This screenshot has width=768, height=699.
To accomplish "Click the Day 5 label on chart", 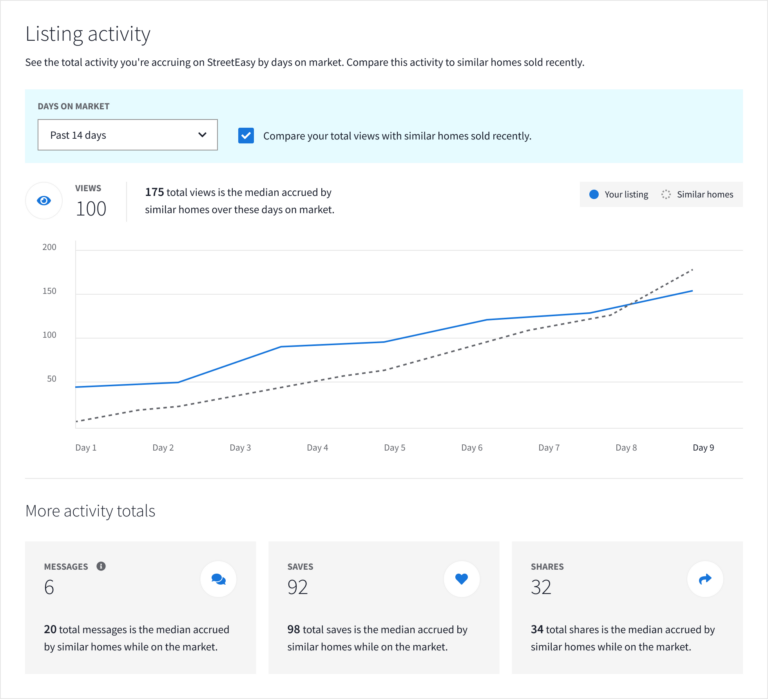I will click(x=395, y=448).
